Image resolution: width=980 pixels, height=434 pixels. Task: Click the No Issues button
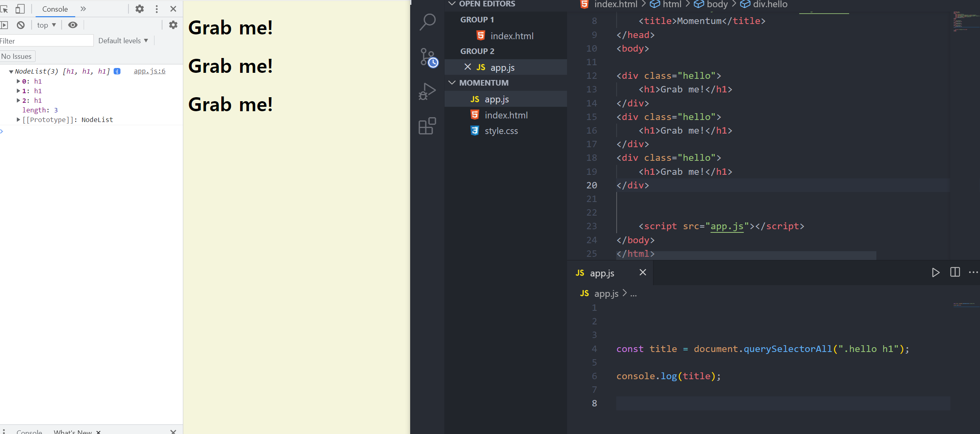point(17,56)
